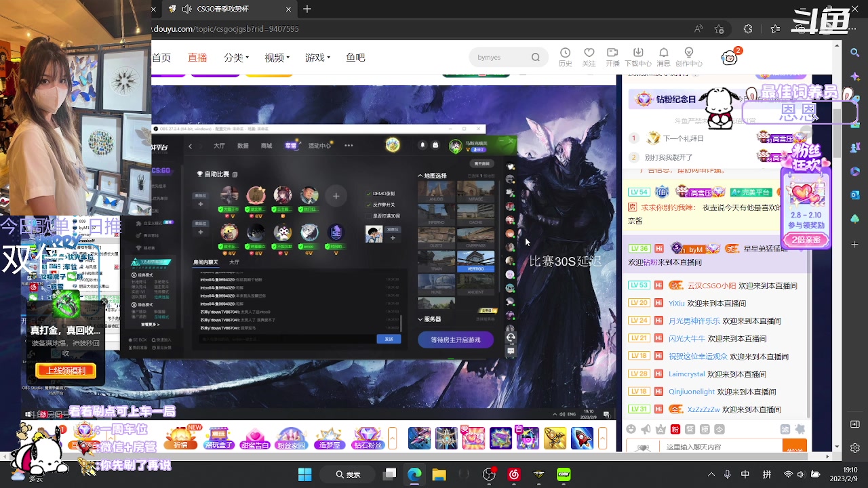This screenshot has height=488, width=868.
Task: Expand the activity icons list arrow
Action: point(392,438)
